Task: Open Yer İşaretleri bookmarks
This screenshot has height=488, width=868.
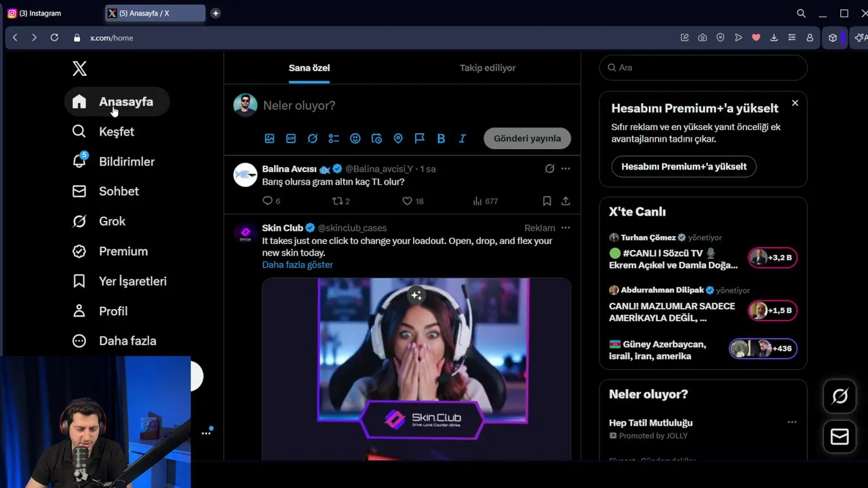Action: (x=119, y=281)
